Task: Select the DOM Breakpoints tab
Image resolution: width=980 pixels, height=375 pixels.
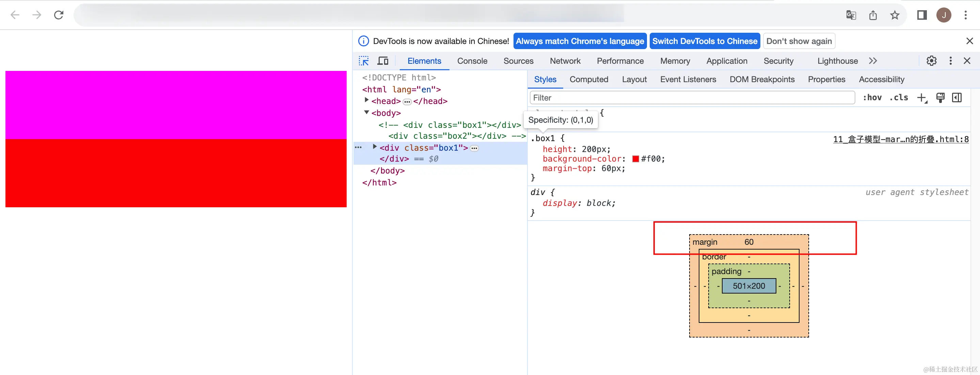Action: click(x=762, y=79)
